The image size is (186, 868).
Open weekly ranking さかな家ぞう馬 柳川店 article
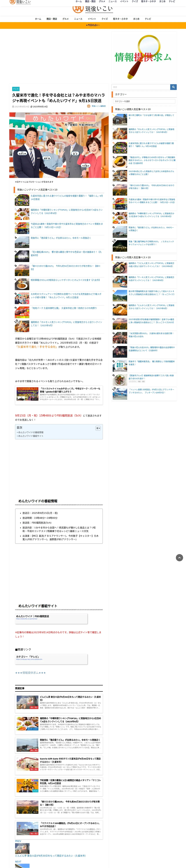[x=152, y=117]
